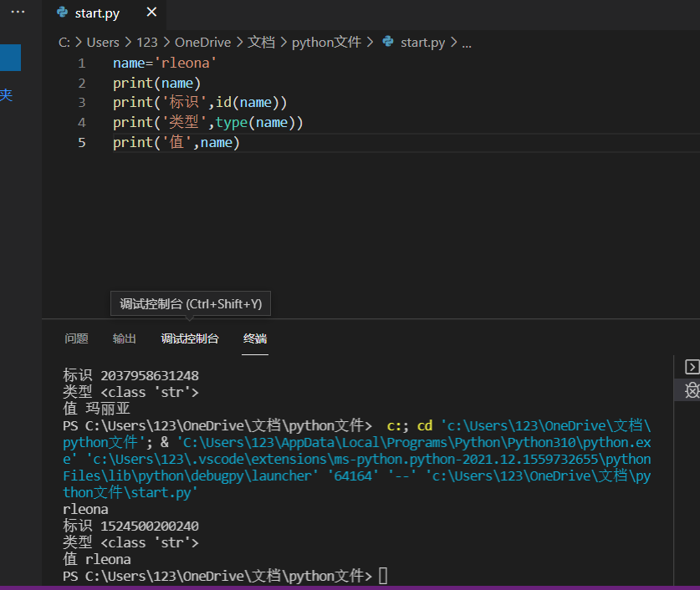The height and width of the screenshot is (590, 700).
Task: Open the 调试控制台 panel tab
Action: (x=190, y=338)
